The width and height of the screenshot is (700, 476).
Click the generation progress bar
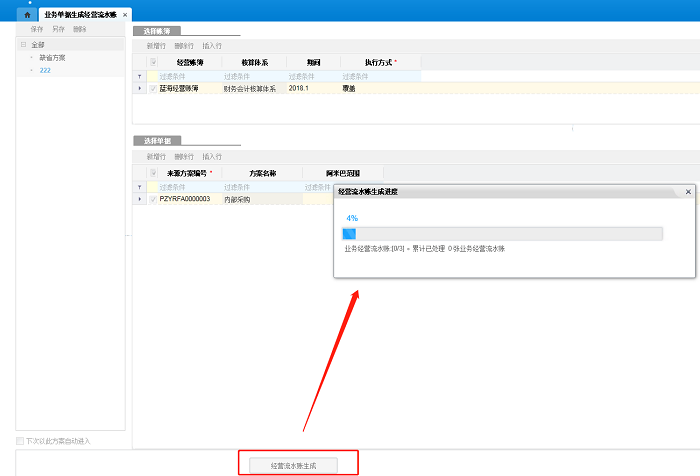502,234
